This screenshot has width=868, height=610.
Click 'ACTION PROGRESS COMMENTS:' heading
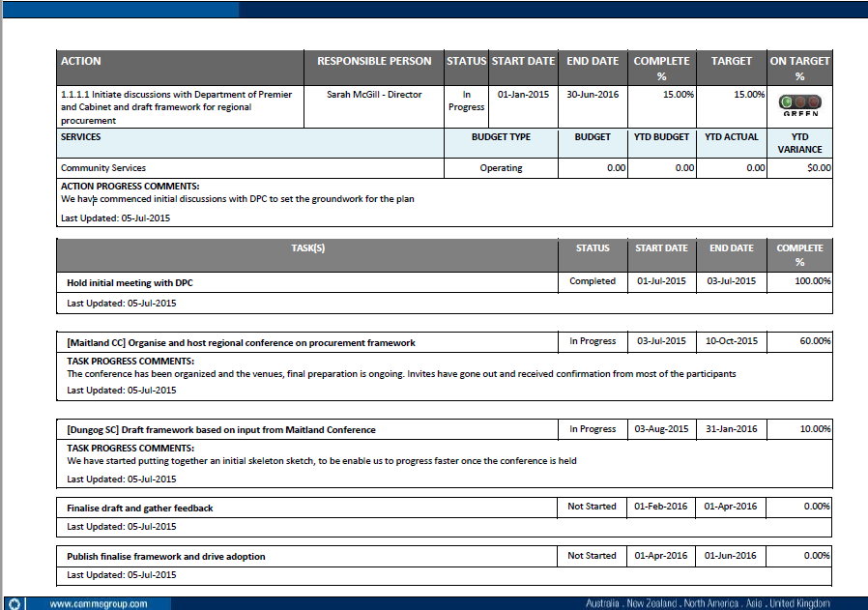pos(130,186)
